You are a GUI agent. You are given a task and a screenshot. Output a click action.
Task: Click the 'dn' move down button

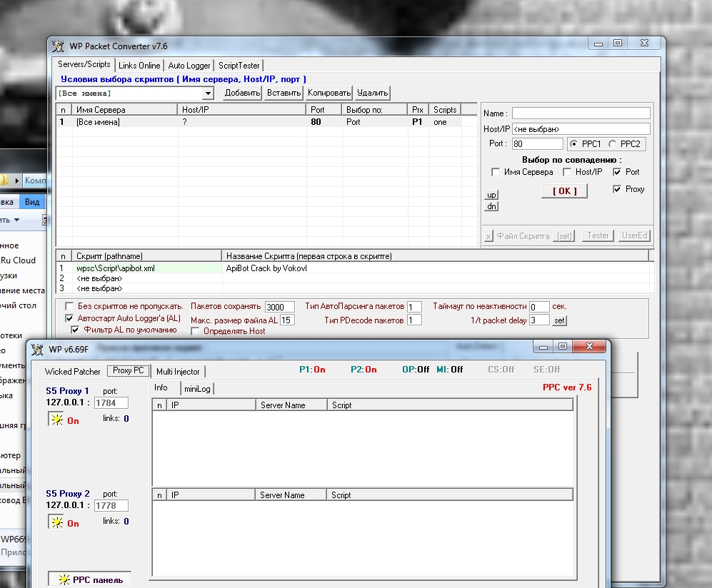point(491,207)
